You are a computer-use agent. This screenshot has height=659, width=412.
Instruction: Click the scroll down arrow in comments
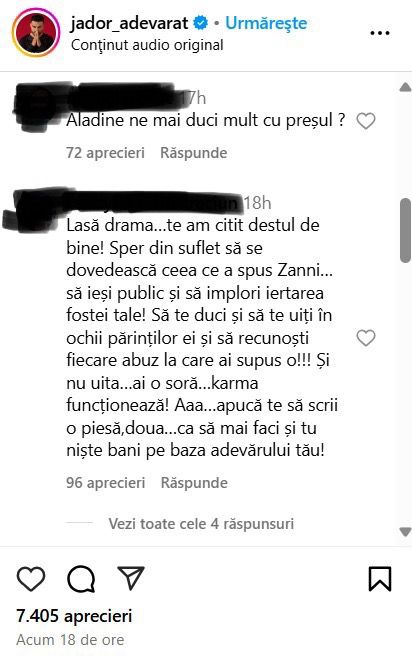405,532
